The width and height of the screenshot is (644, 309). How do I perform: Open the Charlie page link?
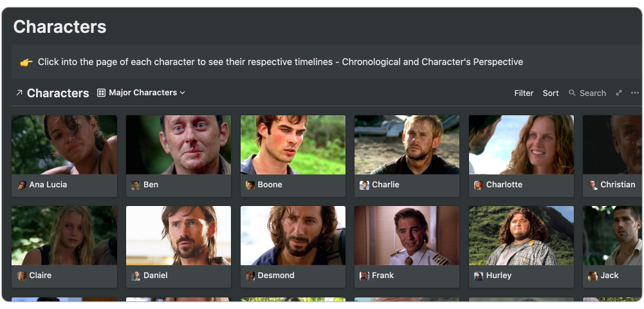pyautogui.click(x=385, y=185)
